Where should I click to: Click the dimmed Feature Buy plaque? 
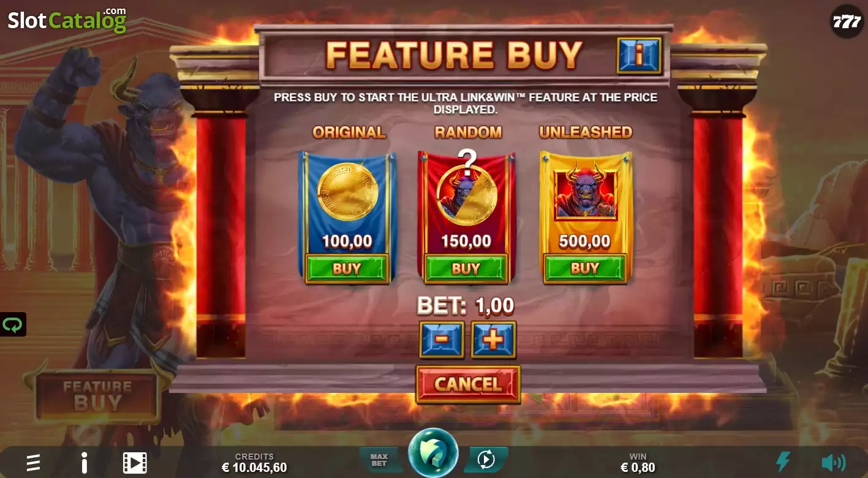[x=97, y=395]
